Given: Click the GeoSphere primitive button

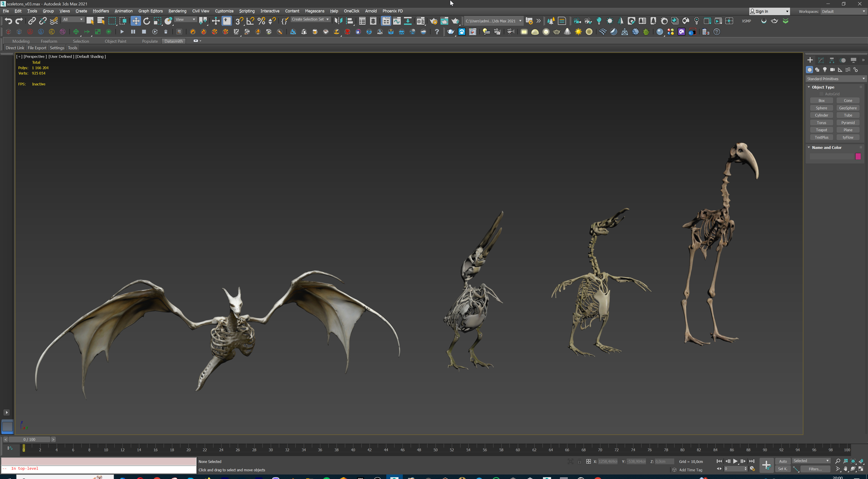Looking at the screenshot, I should pyautogui.click(x=848, y=108).
